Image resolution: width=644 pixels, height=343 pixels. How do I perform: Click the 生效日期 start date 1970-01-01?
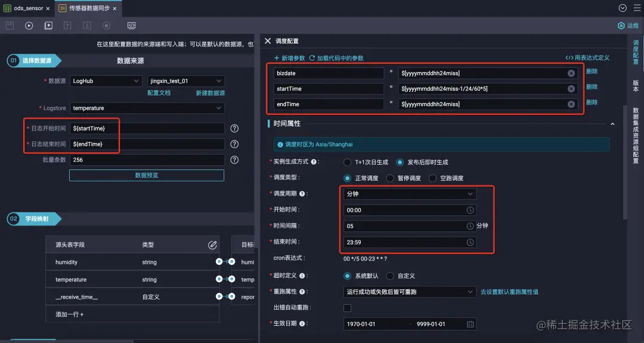[361, 324]
